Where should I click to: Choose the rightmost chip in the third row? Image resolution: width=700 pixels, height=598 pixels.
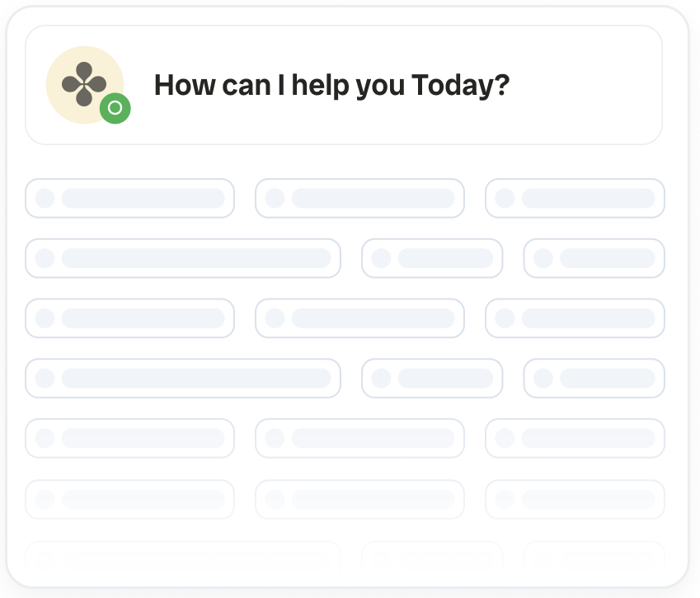pyautogui.click(x=575, y=318)
